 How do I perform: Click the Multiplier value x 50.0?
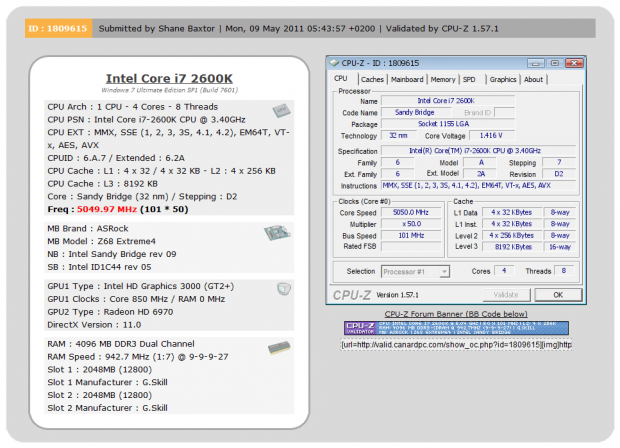[x=411, y=224]
